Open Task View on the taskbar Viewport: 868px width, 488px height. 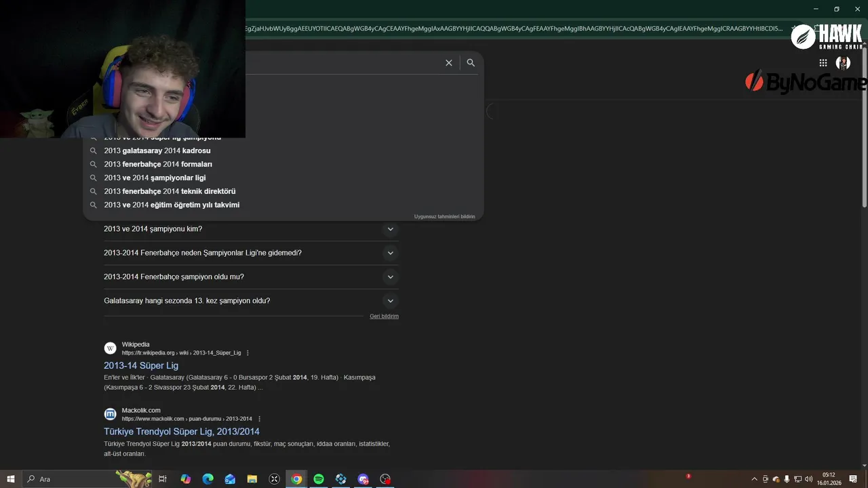point(163,479)
